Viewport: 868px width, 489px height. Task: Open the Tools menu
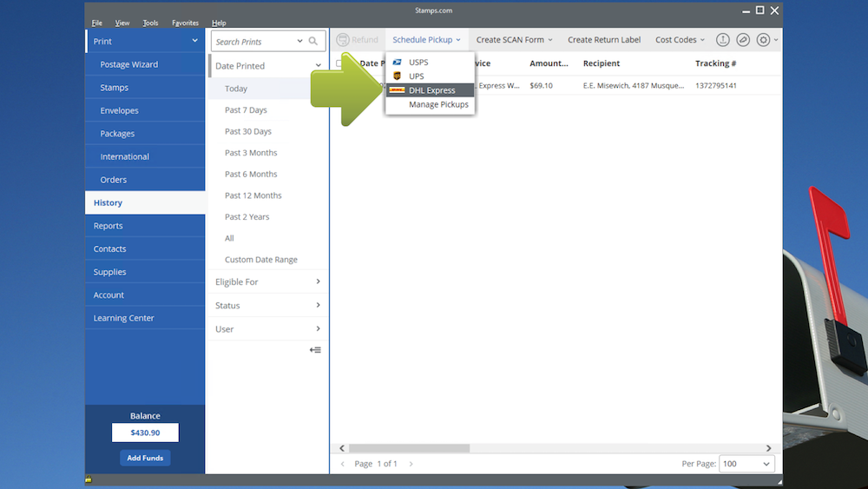point(150,23)
